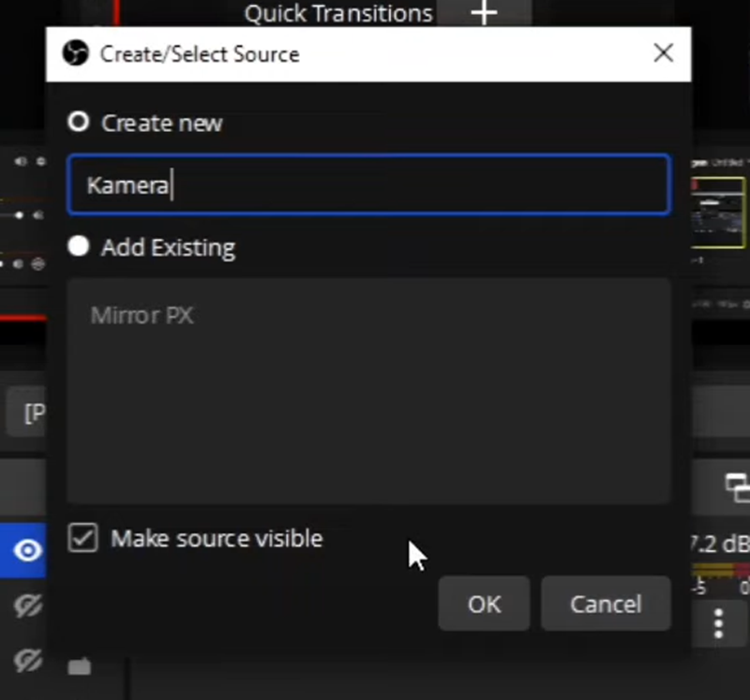The height and width of the screenshot is (700, 750).
Task: Click the OBS logo in dialog title bar
Action: tap(75, 54)
